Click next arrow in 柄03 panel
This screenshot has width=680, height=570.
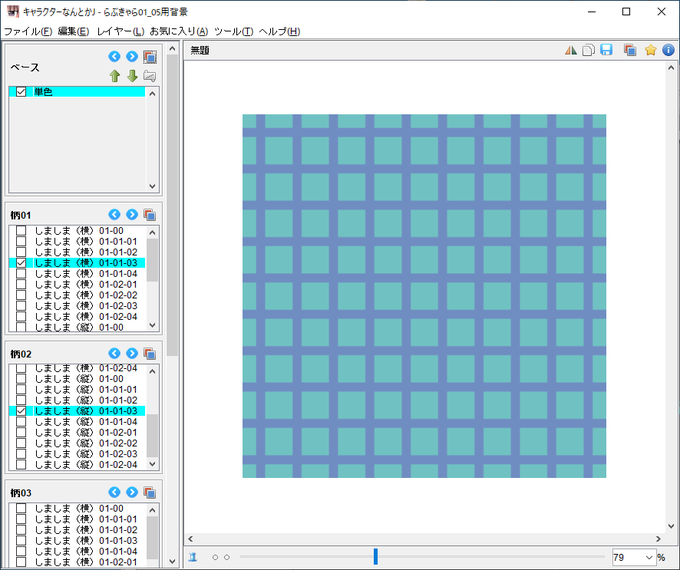pyautogui.click(x=132, y=492)
